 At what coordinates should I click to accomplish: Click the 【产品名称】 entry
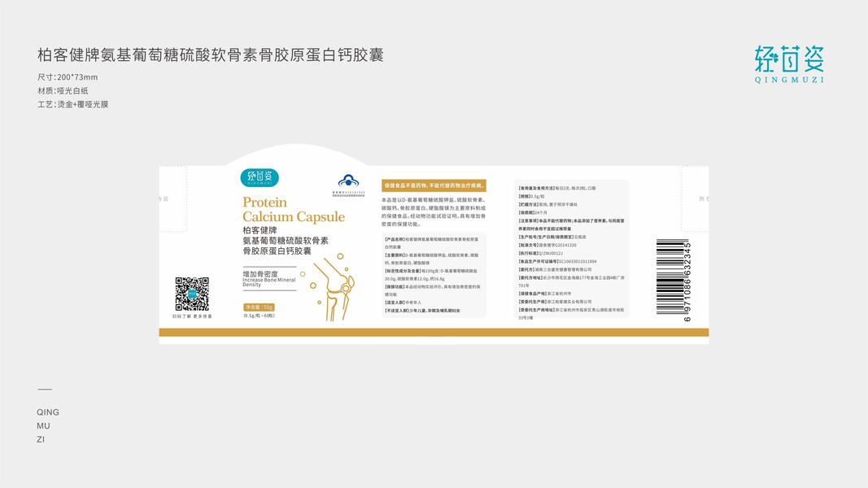coord(432,243)
